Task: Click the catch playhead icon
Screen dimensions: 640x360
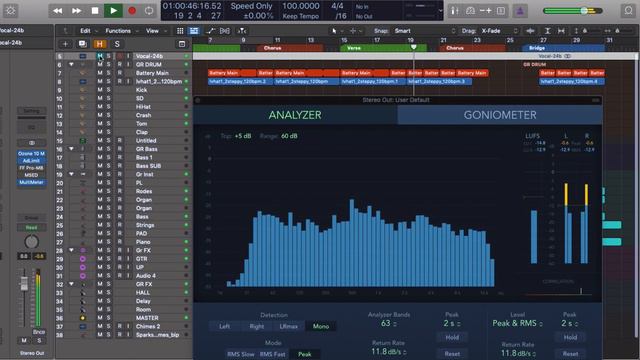Action: (242, 31)
